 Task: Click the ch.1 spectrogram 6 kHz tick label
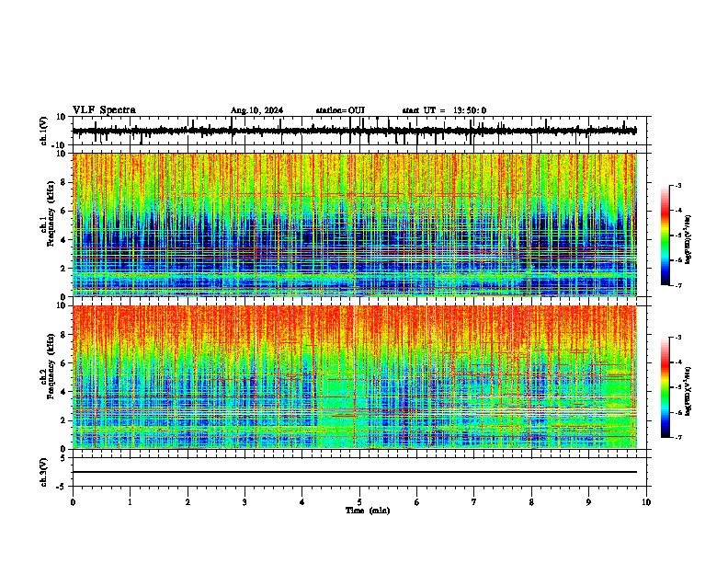[x=63, y=212]
